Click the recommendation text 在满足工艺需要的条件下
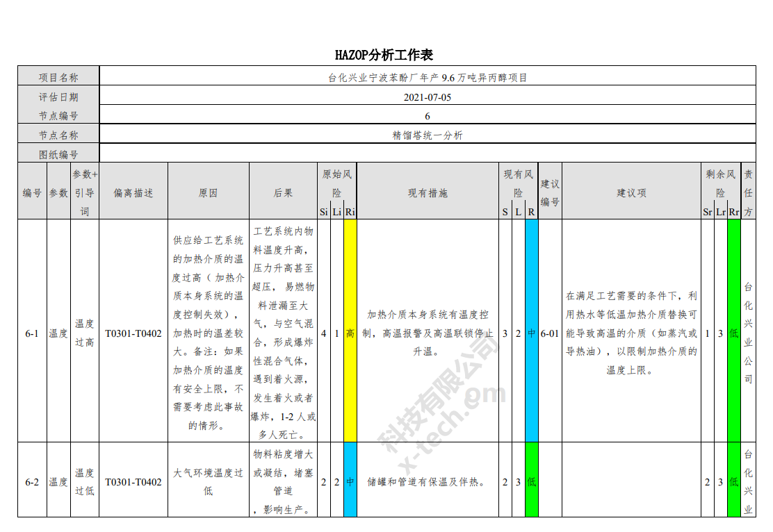 pyautogui.click(x=631, y=331)
